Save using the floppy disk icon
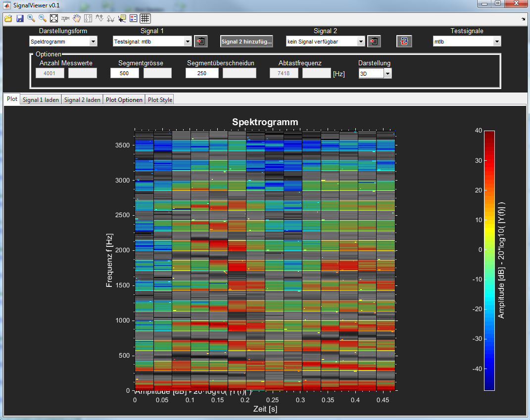Image resolution: width=530 pixels, height=420 pixels. pos(20,19)
